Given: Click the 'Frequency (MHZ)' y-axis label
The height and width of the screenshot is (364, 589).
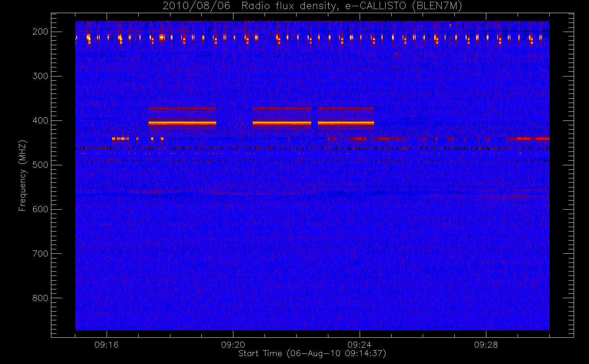Looking at the screenshot, I should [x=23, y=175].
